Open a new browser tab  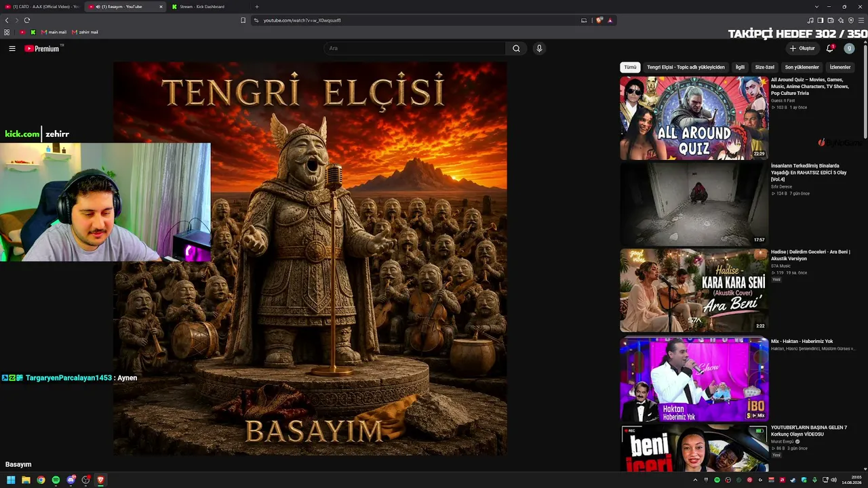click(x=256, y=7)
